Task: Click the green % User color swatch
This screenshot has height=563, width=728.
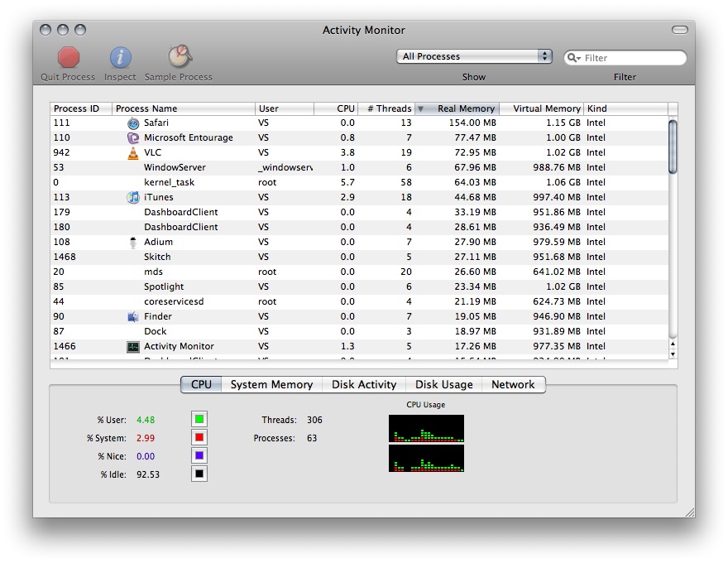Action: pos(199,420)
